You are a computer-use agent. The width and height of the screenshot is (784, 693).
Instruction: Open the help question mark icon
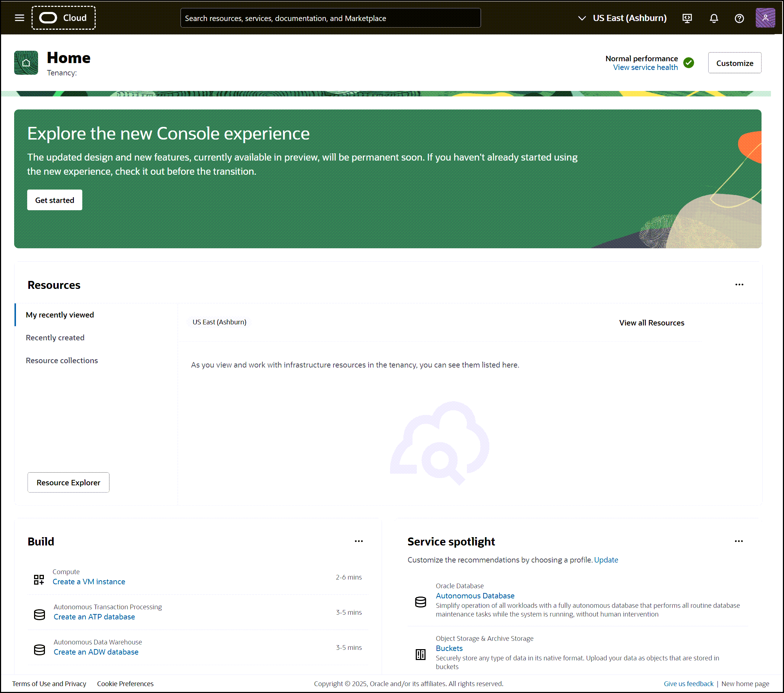tap(739, 18)
